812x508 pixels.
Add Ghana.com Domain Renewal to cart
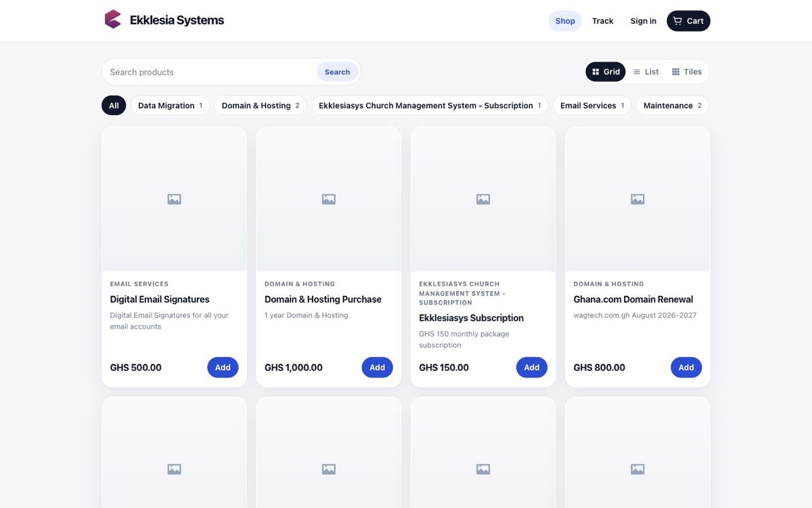686,367
